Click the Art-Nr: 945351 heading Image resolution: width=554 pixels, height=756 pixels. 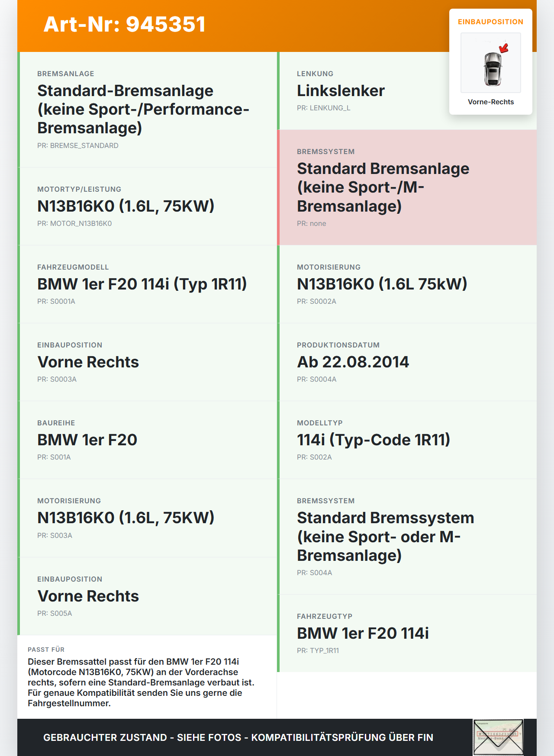point(125,24)
